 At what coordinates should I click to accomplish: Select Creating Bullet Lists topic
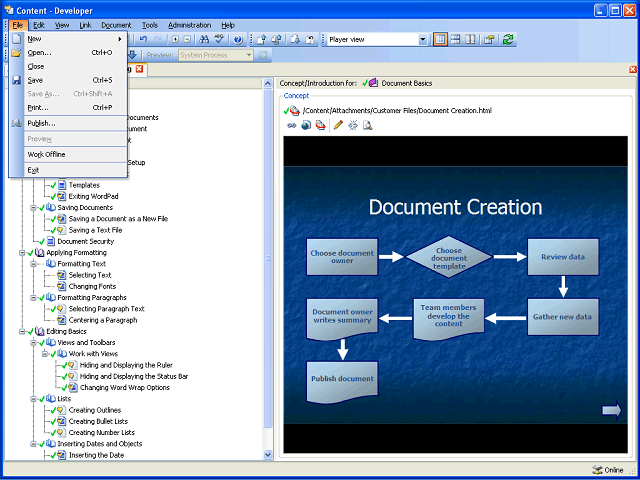[x=98, y=421]
